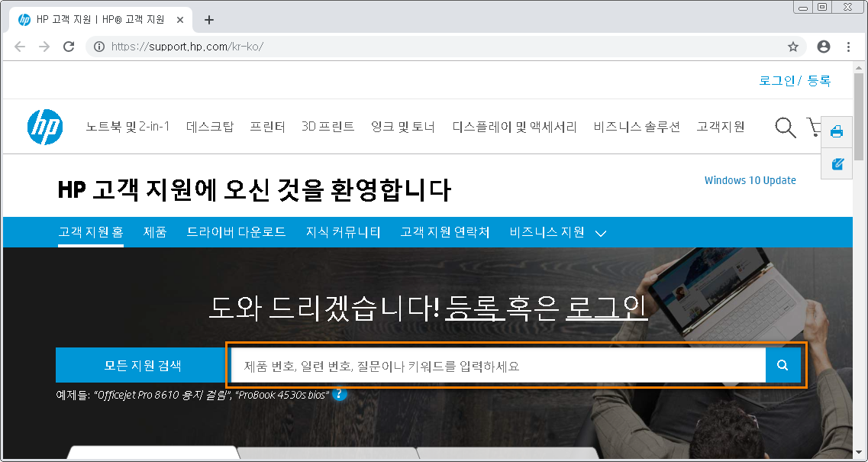
Task: Close the HP 고객 지원 browser tab
Action: (180, 20)
